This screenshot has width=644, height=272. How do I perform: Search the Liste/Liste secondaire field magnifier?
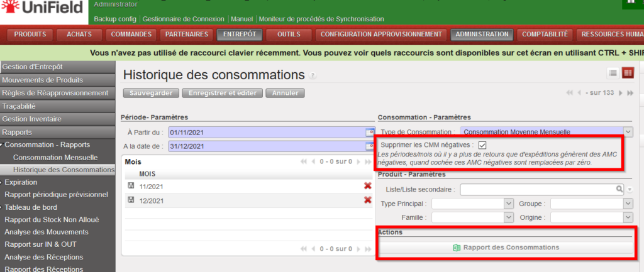coord(619,189)
